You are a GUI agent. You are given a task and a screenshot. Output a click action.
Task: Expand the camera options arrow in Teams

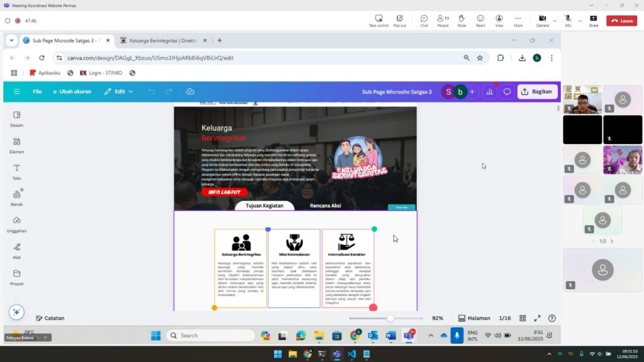point(555,21)
